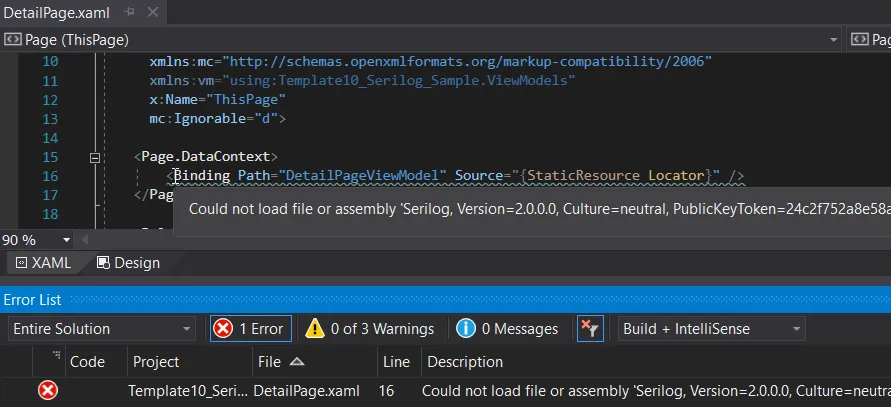Toggle the 0 Messages filter
Image resolution: width=891 pixels, height=407 pixels.
point(507,329)
